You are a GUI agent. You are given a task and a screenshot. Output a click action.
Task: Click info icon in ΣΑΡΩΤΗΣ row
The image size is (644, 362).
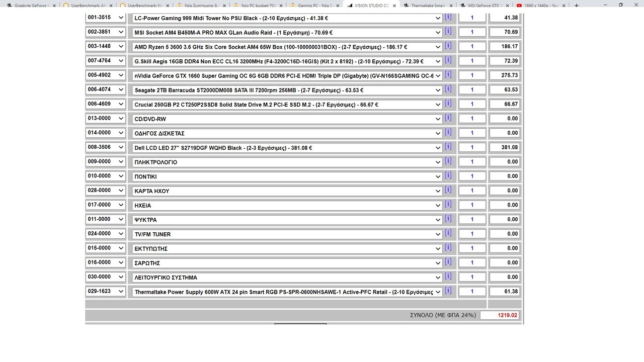pyautogui.click(x=448, y=262)
